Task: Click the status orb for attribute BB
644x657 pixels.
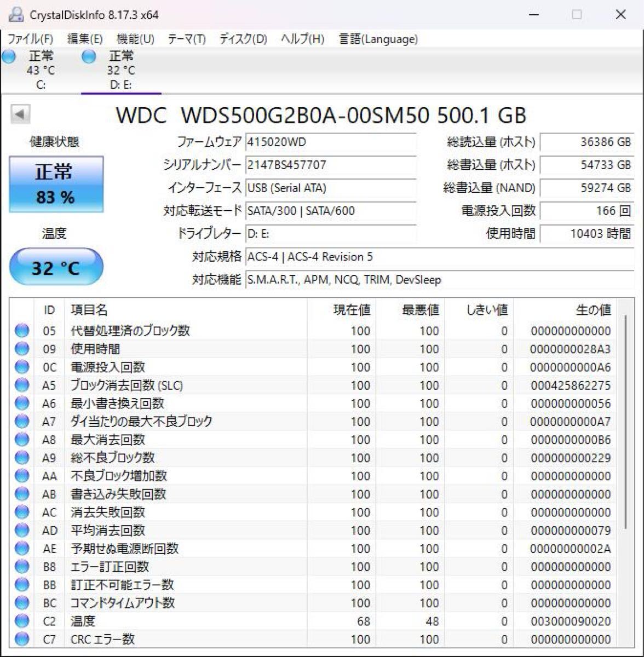Action: coord(22,585)
